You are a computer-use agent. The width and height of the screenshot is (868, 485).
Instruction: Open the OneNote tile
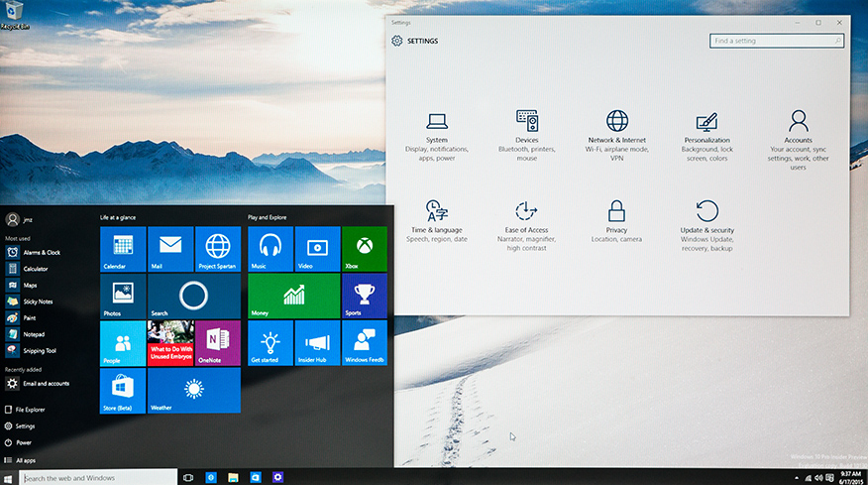point(218,343)
